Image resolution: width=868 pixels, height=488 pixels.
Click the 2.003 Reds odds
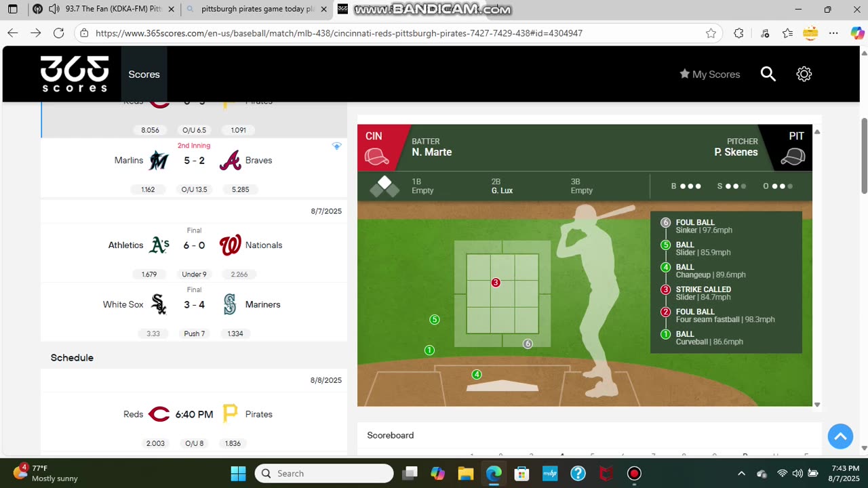click(155, 443)
